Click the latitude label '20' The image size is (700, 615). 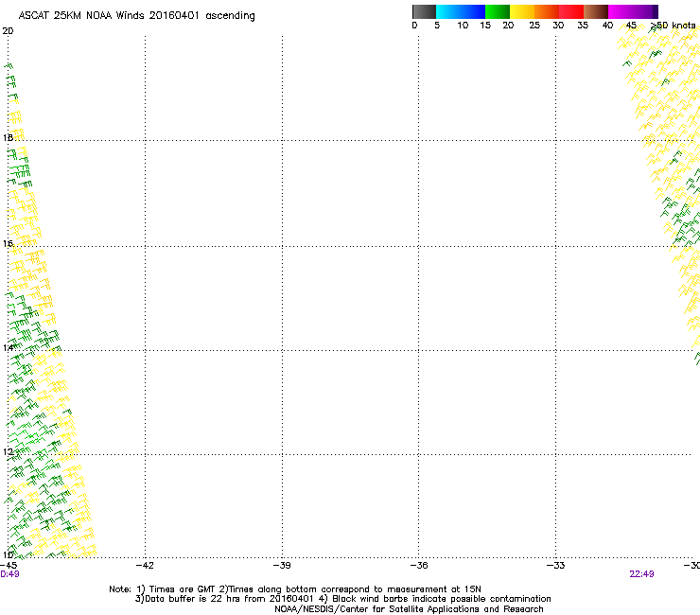[x=8, y=31]
